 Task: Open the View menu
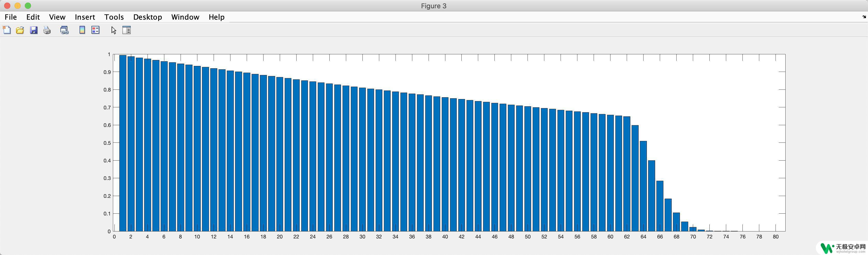57,17
